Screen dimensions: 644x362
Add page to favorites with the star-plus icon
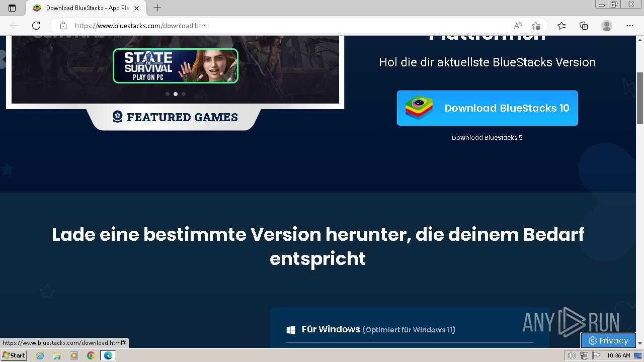coord(536,26)
